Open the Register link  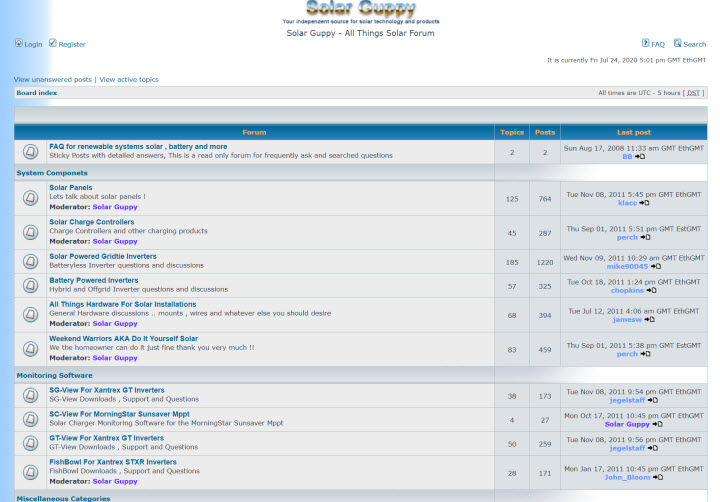pos(72,45)
